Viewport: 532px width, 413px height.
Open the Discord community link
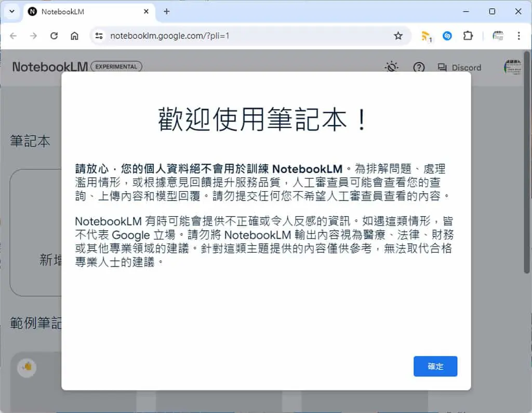pyautogui.click(x=459, y=68)
